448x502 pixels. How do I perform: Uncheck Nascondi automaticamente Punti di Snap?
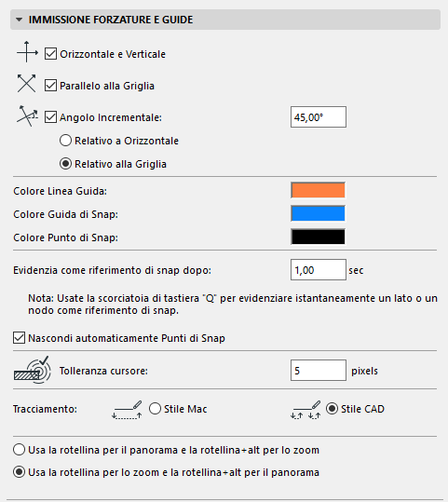click(19, 338)
